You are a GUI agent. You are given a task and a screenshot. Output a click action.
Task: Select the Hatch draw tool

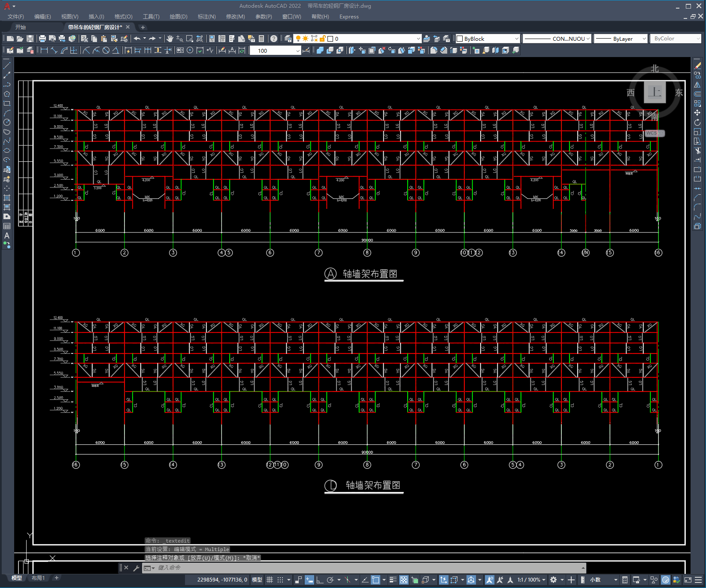pos(7,198)
